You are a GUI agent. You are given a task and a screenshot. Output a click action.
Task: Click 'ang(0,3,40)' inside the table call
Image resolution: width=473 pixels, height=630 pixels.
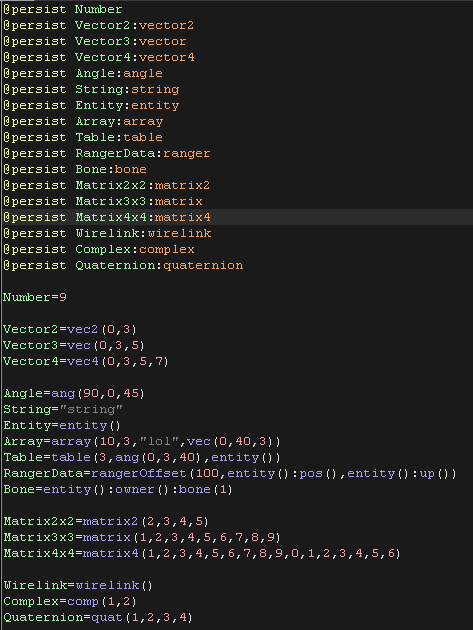coord(158,458)
